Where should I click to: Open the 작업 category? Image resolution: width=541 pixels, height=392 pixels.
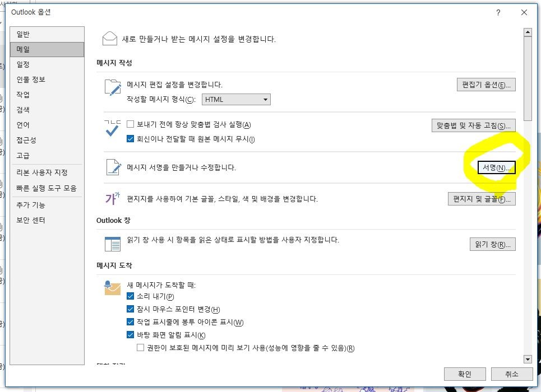[x=47, y=95]
